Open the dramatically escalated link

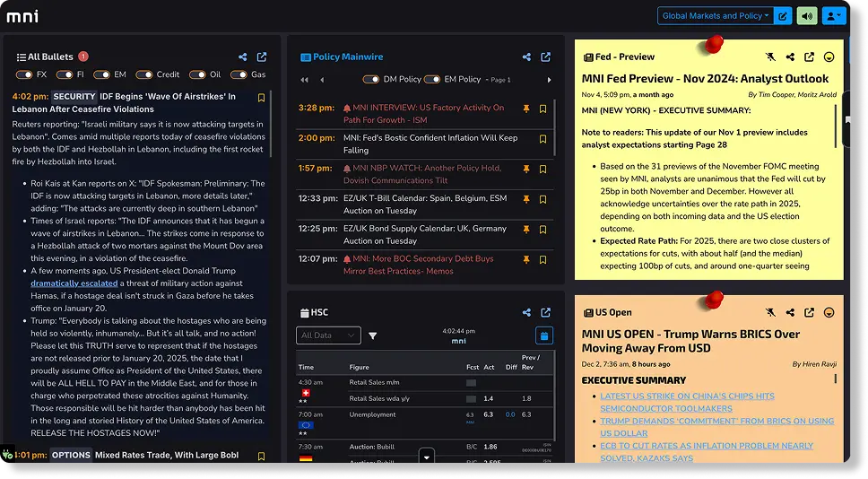coord(74,283)
